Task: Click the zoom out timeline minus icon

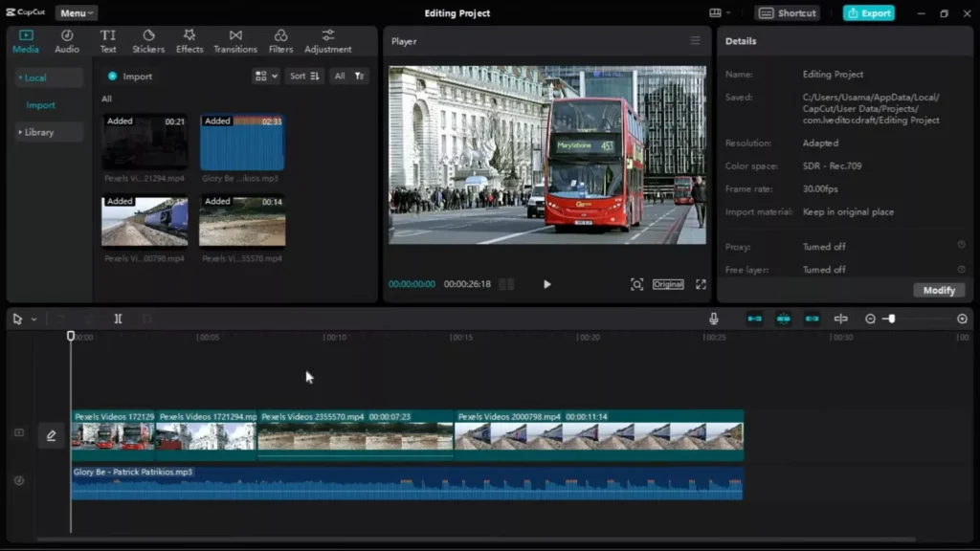Action: (870, 319)
